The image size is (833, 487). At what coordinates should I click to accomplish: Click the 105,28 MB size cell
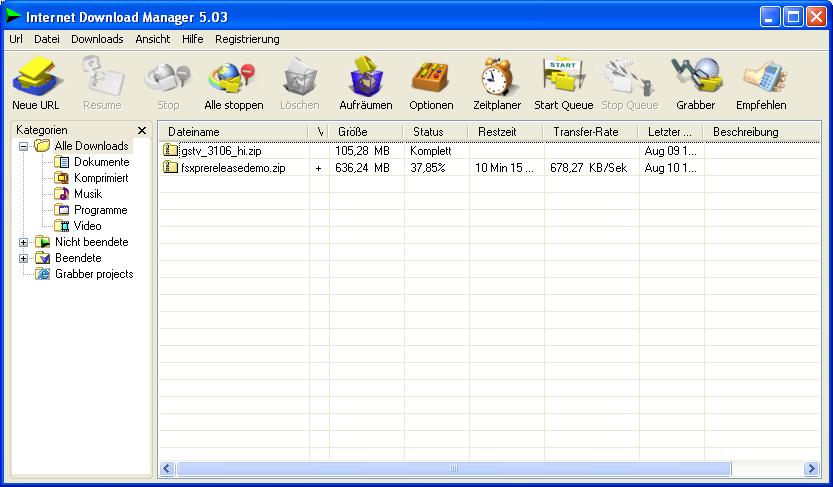click(x=362, y=151)
